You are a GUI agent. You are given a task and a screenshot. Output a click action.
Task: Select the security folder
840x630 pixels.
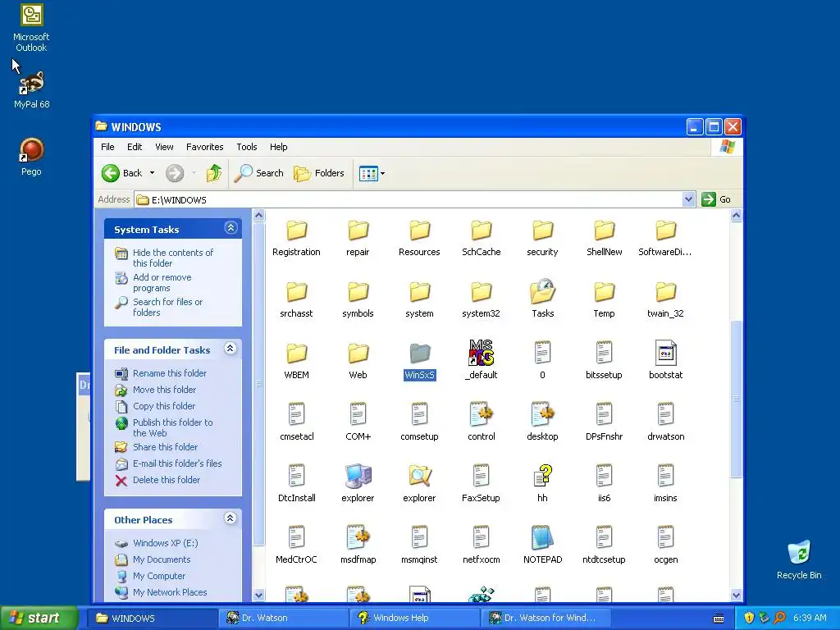[543, 237]
